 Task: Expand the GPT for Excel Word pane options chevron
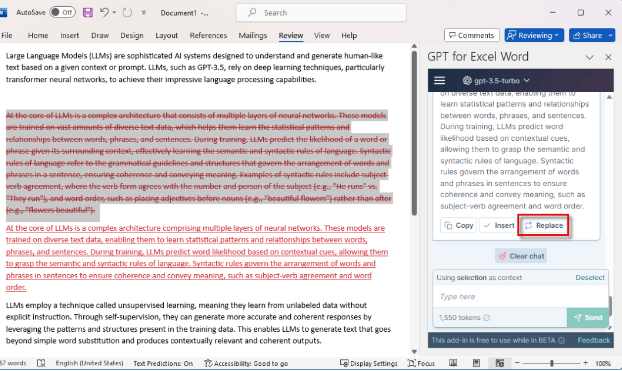pyautogui.click(x=589, y=57)
